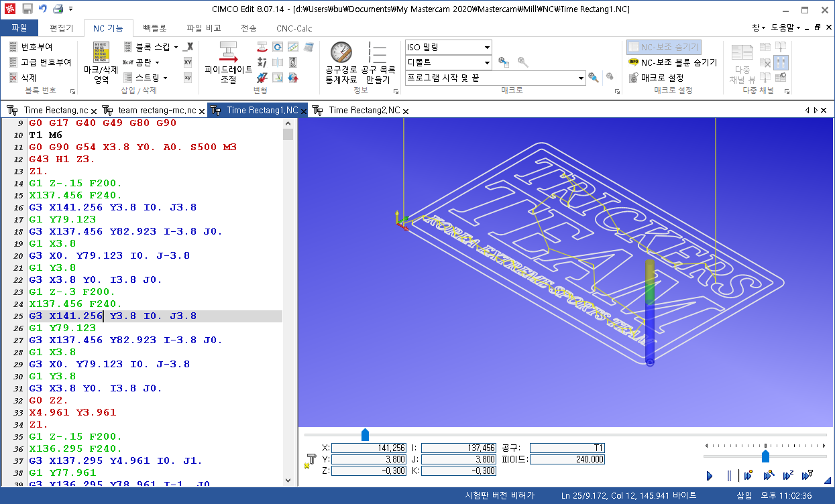Open 공구경로 통계자료 toolpath statistics clock icon
The width and height of the screenshot is (835, 504).
click(x=341, y=53)
